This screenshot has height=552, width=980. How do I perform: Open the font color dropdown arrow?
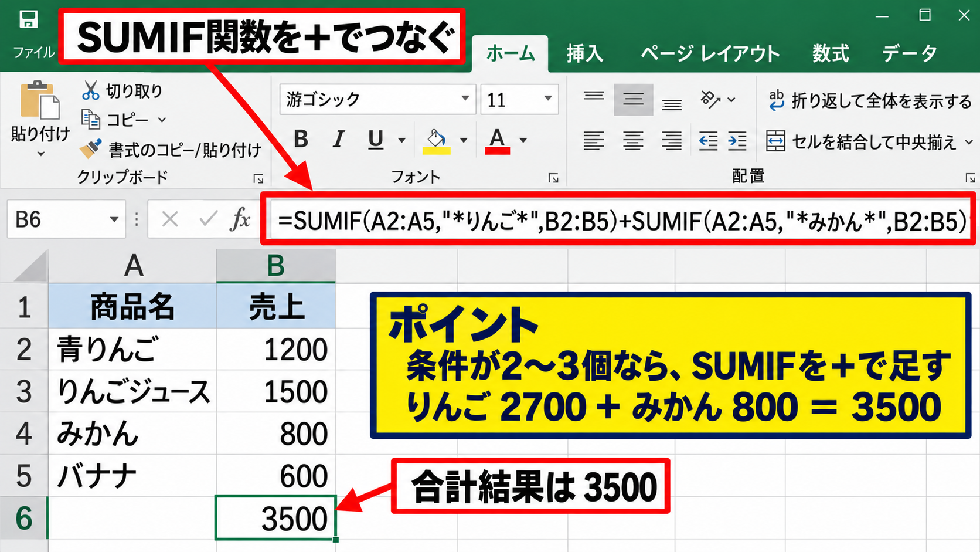(523, 140)
